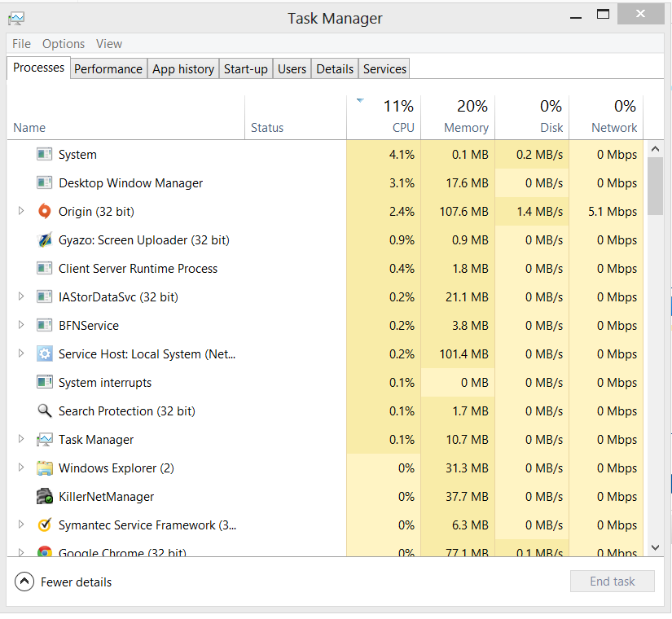Image resolution: width=672 pixels, height=619 pixels.
Task: Expand the Origin process group
Action: pos(21,212)
